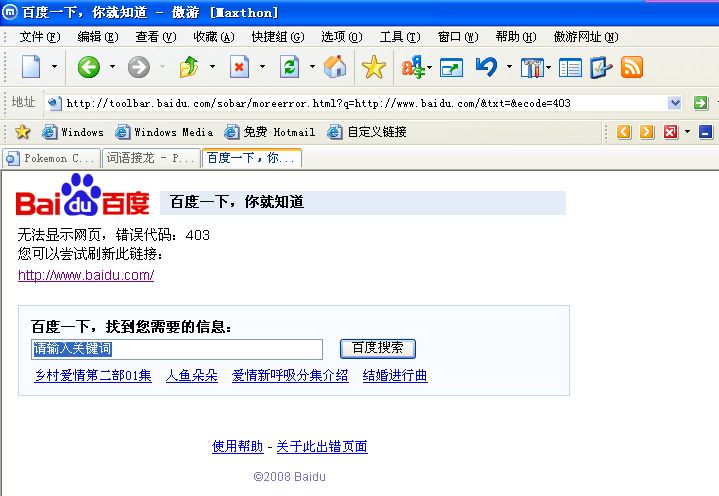This screenshot has height=496, width=719.
Task: Open the 帮助(H) menu
Action: (516, 37)
